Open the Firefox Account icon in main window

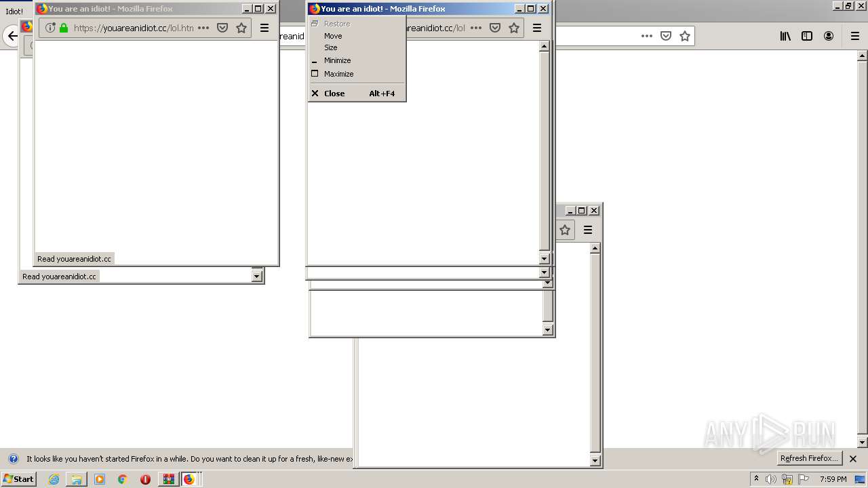(x=829, y=36)
